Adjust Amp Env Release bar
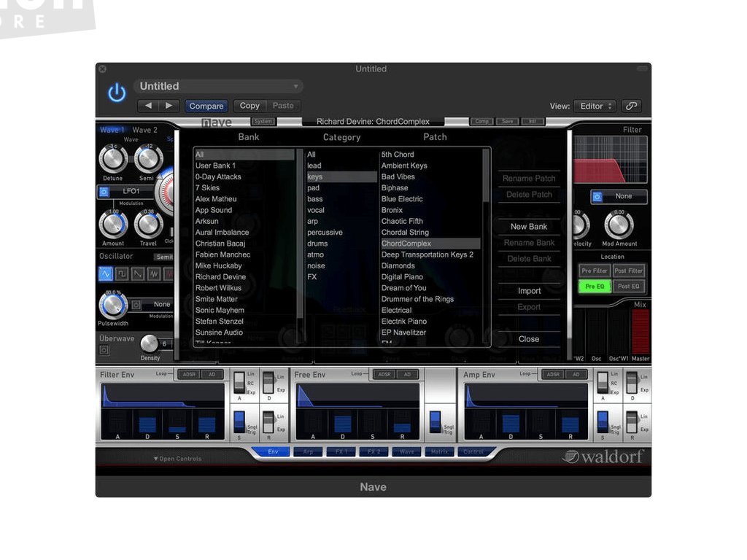Screen dimensions: 747x560 [570, 424]
